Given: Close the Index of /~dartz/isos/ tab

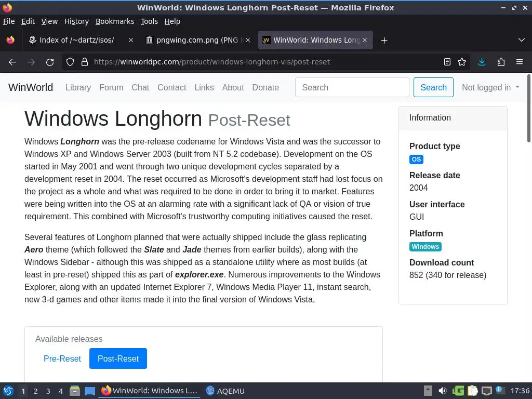Looking at the screenshot, I should pyautogui.click(x=130, y=40).
